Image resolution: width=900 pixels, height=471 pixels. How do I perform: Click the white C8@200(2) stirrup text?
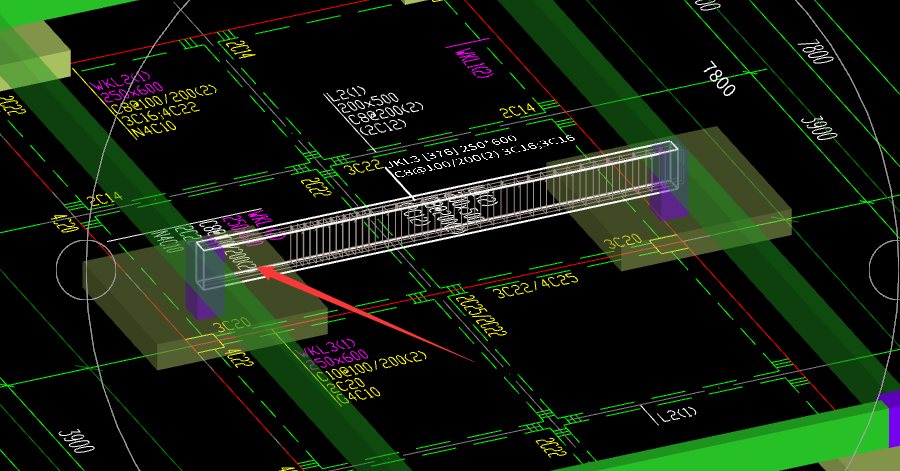pyautogui.click(x=386, y=114)
